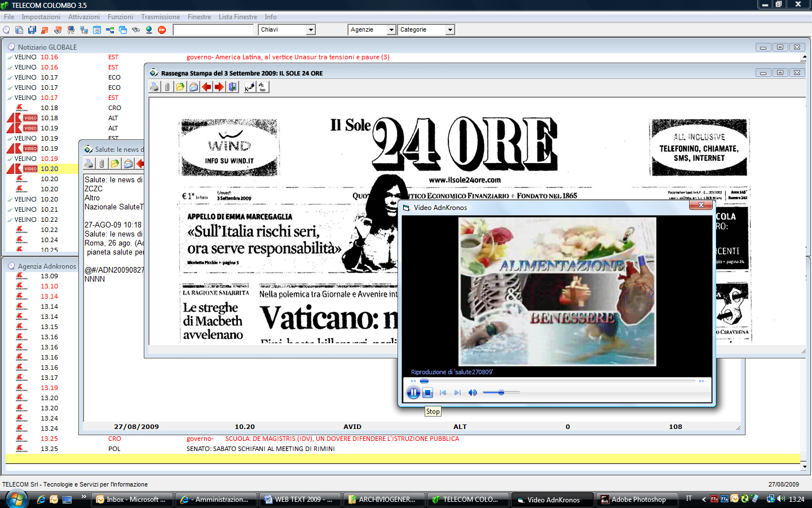Viewport: 812px width, 508px height.
Task: Open Inbox - Microsoft taskbar item
Action: click(133, 500)
